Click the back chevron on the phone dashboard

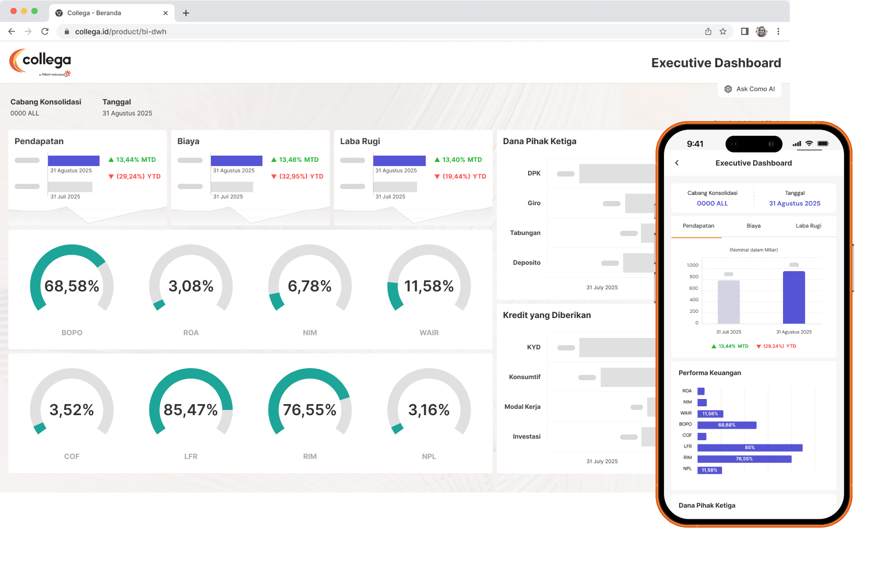coord(677,162)
